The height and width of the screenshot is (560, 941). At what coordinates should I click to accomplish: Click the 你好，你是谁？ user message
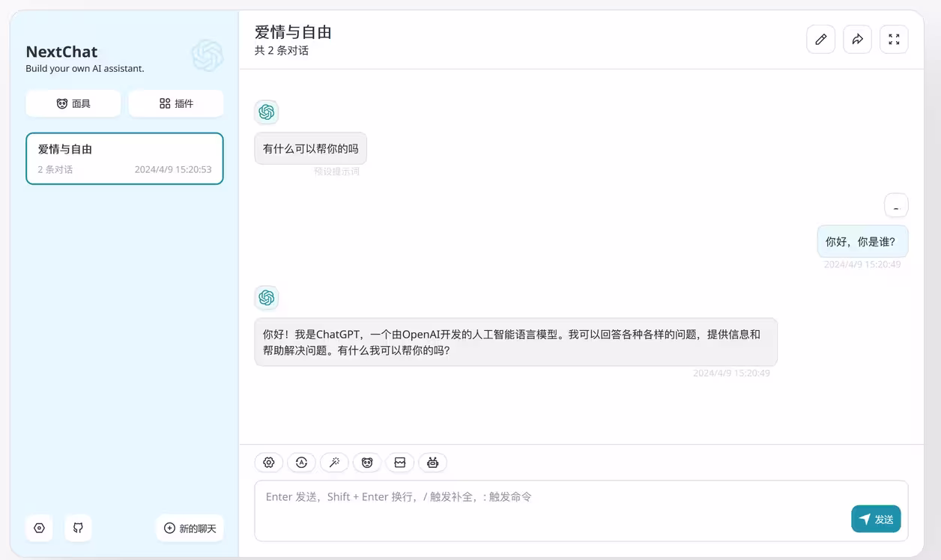[862, 241]
